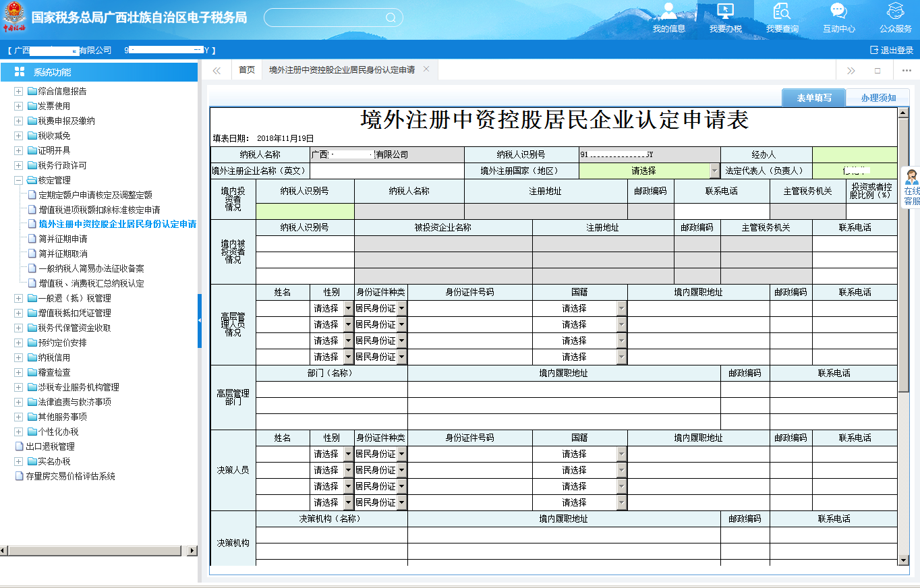Screen dimensions: 920x588
Task: Expand 税务代保管资金收取 node
Action: (19, 328)
